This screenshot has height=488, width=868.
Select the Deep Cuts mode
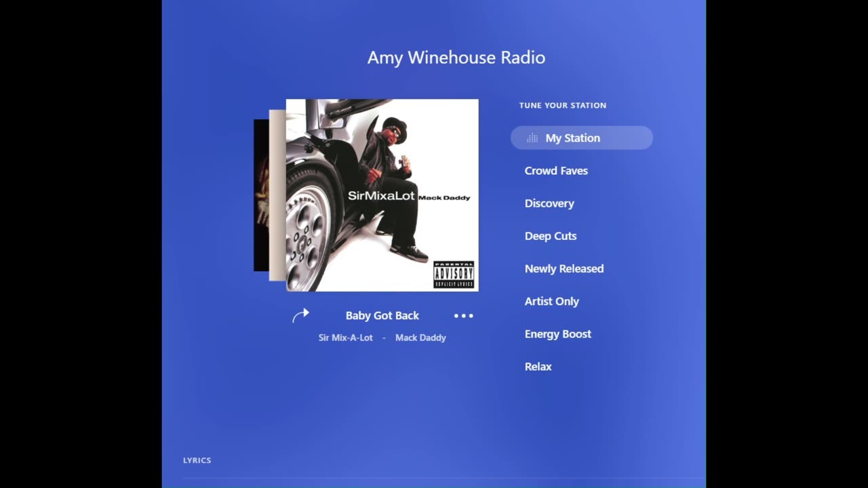coord(551,236)
